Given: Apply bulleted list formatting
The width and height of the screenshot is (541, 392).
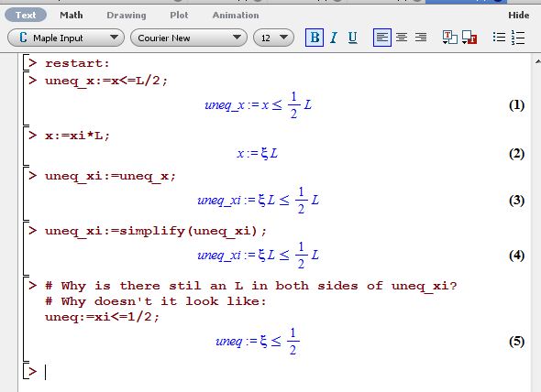Looking at the screenshot, I should (x=499, y=38).
